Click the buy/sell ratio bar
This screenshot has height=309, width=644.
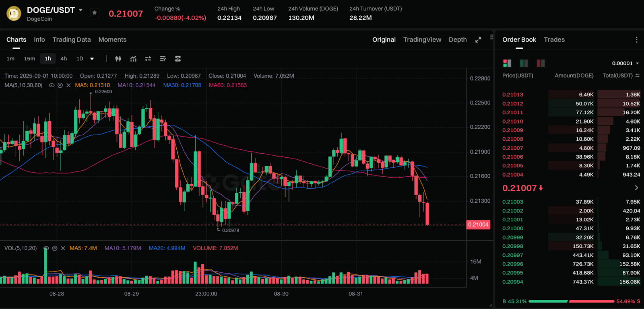point(572,301)
